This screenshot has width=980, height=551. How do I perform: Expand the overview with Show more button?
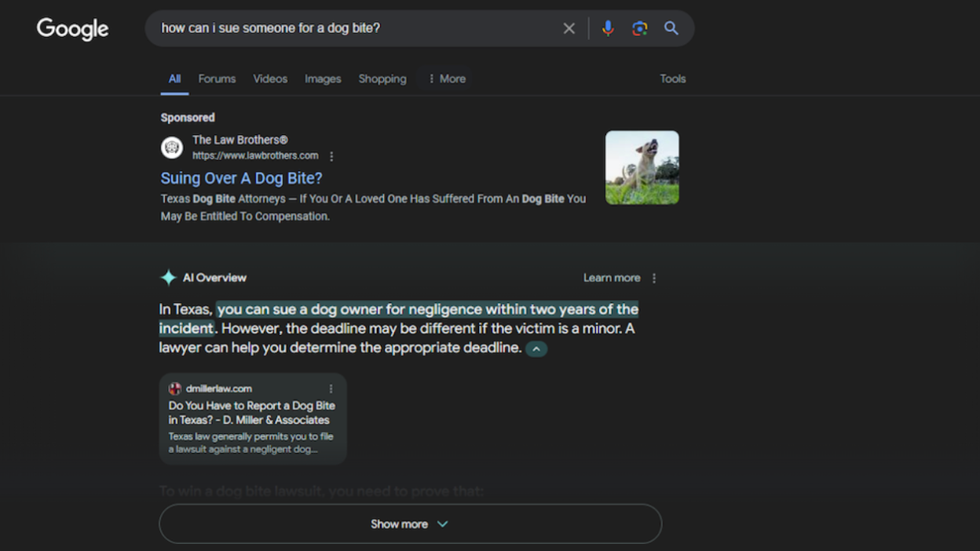pos(411,524)
